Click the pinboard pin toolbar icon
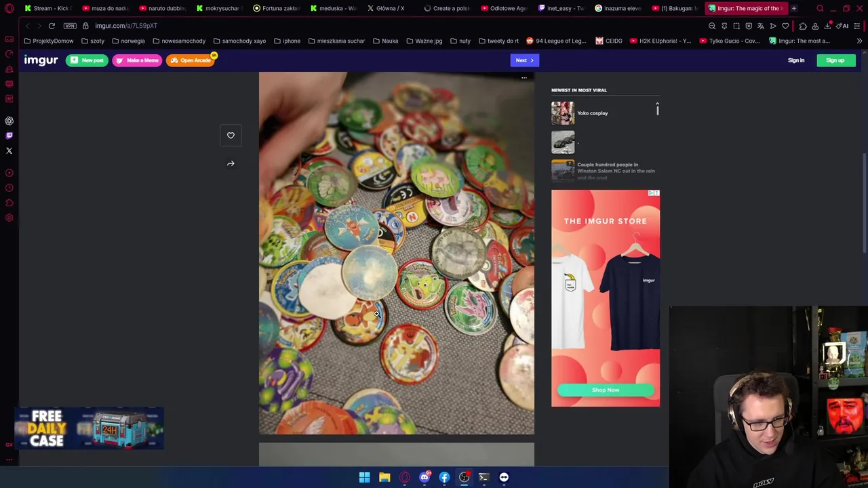Image resolution: width=868 pixels, height=488 pixels. (x=724, y=26)
